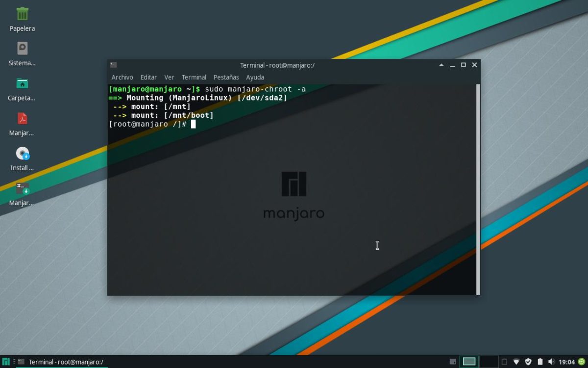
Task: Open the Manjaro start menu in taskbar
Action: point(6,362)
